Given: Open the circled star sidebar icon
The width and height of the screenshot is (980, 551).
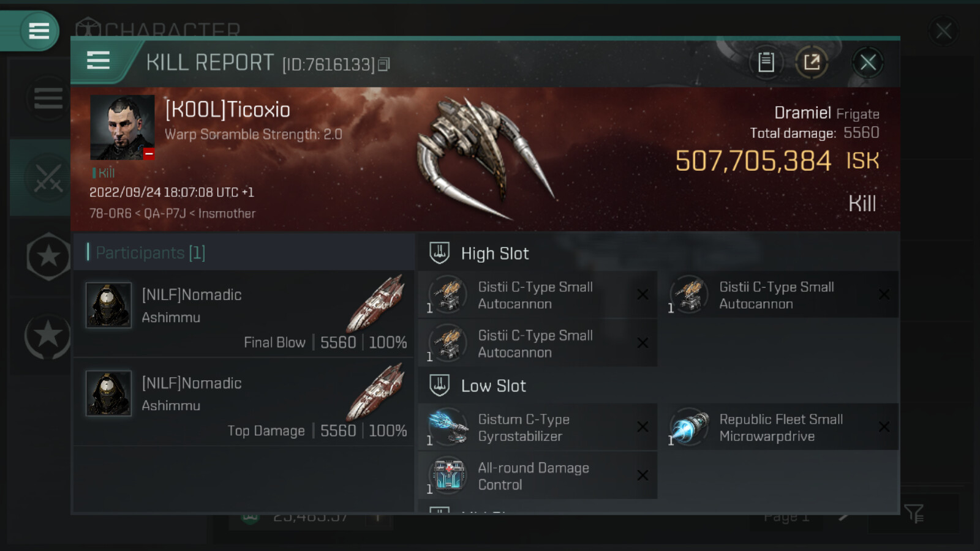Looking at the screenshot, I should 48,335.
